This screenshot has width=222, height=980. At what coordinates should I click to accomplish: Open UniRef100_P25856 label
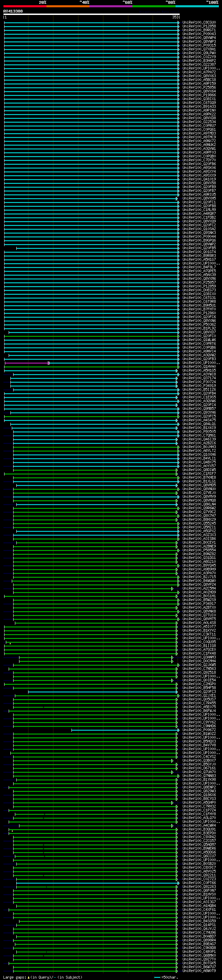[x=199, y=88]
